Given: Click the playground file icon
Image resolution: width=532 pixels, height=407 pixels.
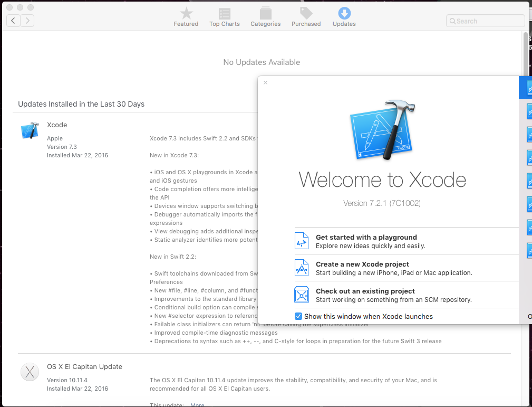Looking at the screenshot, I should point(301,241).
